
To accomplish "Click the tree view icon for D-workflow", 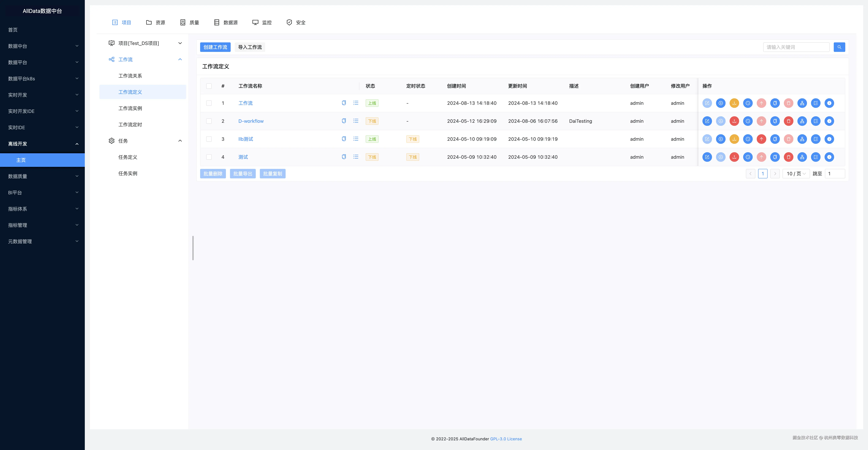I will [802, 121].
